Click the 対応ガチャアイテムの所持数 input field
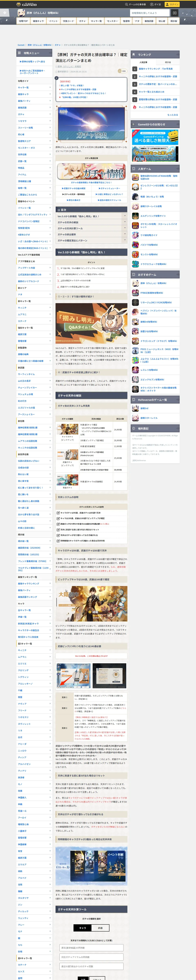 click(91, 957)
